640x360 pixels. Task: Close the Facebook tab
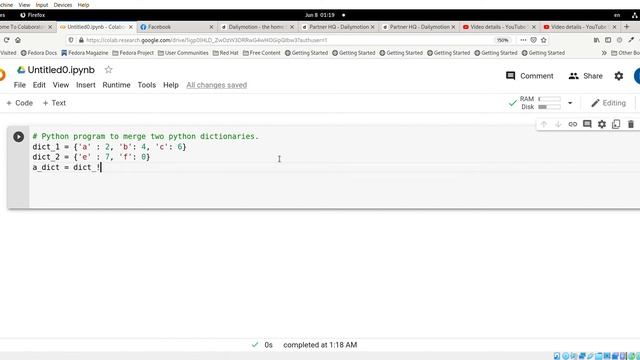tap(211, 27)
